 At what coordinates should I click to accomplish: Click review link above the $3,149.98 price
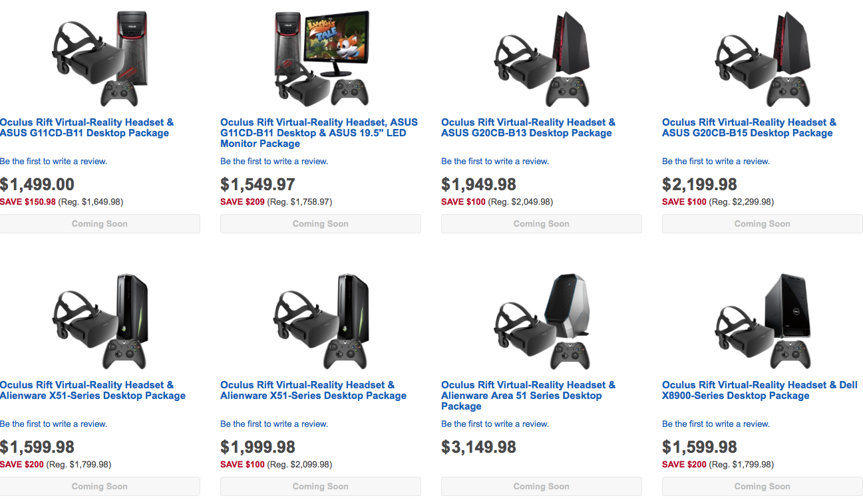coord(494,424)
